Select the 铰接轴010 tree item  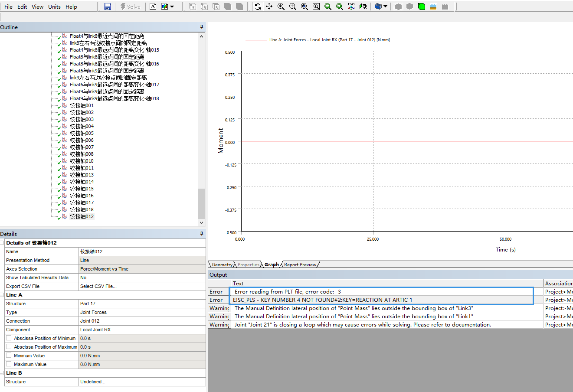point(82,161)
